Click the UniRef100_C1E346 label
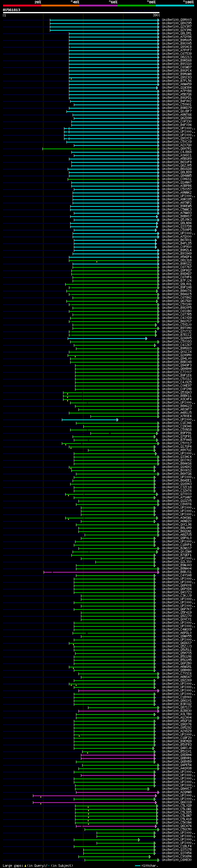Viewport: 197px width, 868px height. [177, 423]
